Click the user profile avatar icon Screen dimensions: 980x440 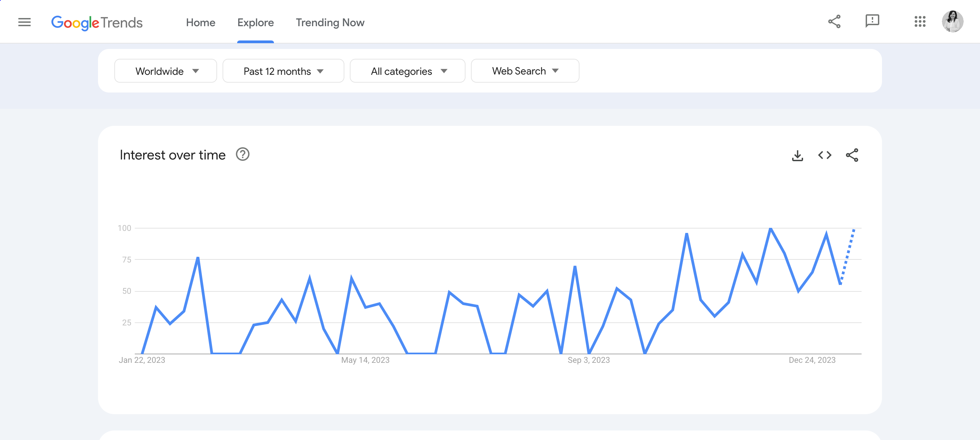pos(954,22)
